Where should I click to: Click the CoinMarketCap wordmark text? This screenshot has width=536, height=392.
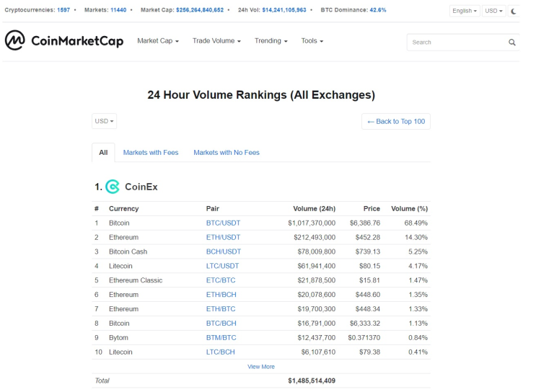[x=77, y=41]
